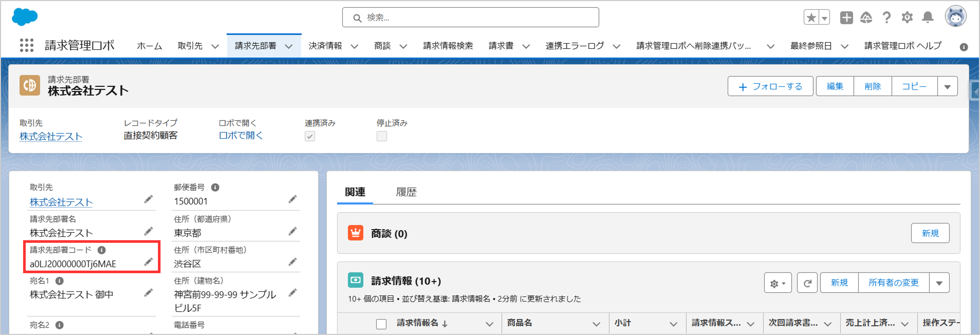Open the 請求情報検索 navigation tab

[x=448, y=46]
